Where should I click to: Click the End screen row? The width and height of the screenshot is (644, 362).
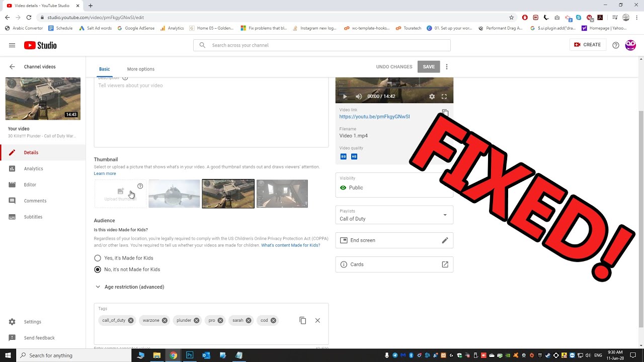(394, 240)
